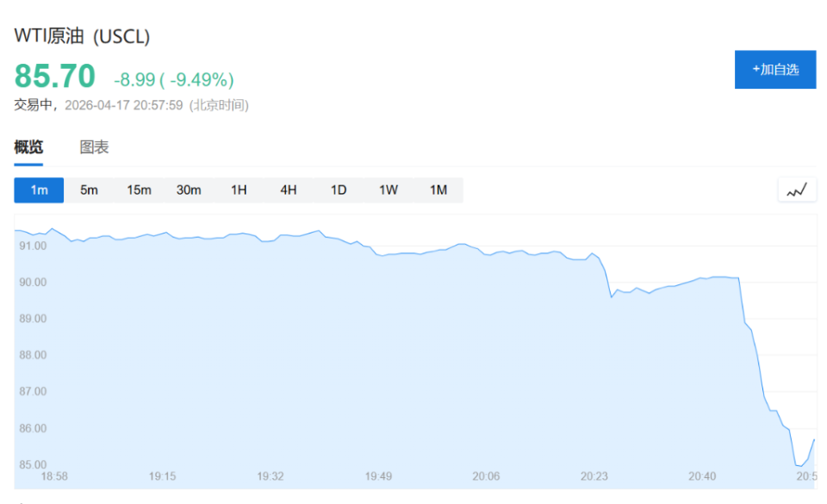Choose the 1H timeframe
This screenshot has width=827, height=504.
239,190
